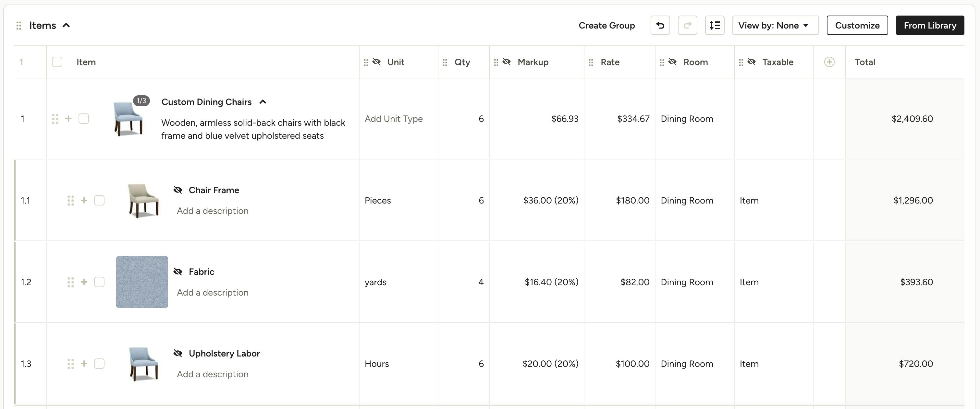Click the plus icon to add a new column
The image size is (980, 409).
tap(830, 62)
